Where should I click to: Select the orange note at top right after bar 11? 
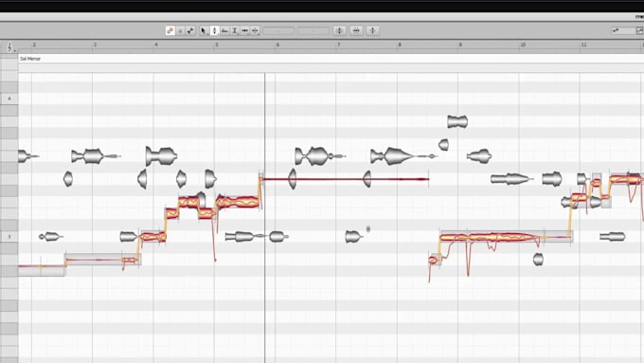click(625, 179)
